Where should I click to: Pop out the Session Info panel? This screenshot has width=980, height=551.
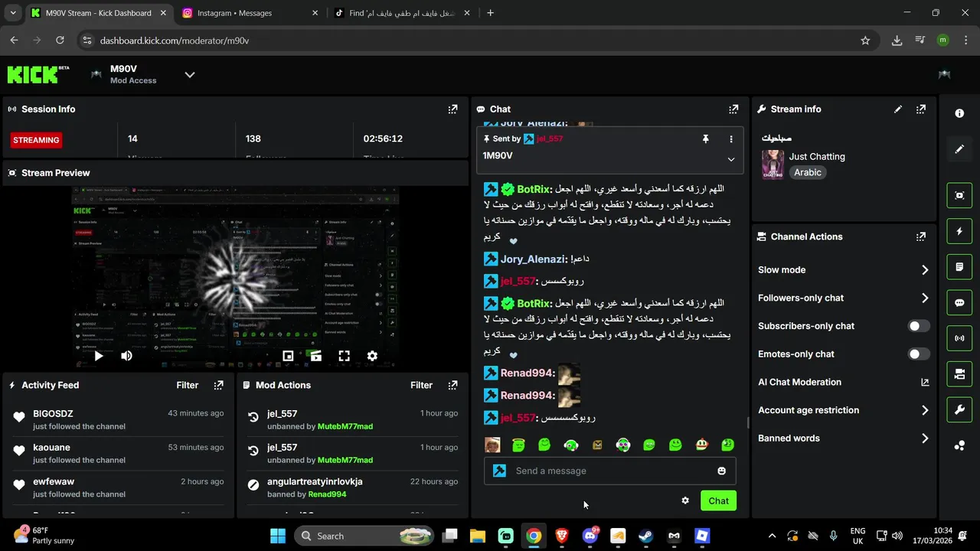tap(452, 109)
